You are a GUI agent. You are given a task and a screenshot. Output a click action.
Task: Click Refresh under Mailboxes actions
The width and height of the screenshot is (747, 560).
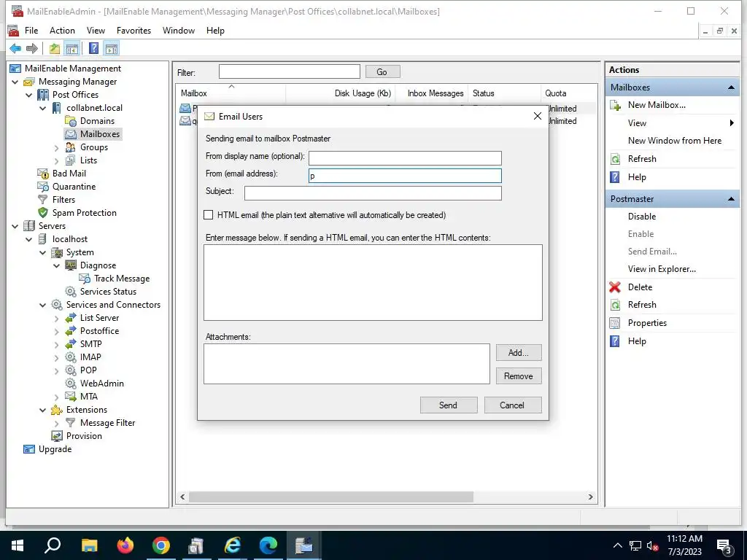click(x=642, y=159)
